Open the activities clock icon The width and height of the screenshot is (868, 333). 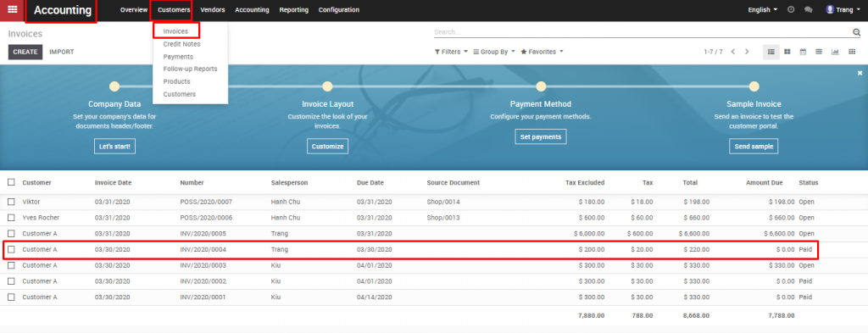coord(791,9)
